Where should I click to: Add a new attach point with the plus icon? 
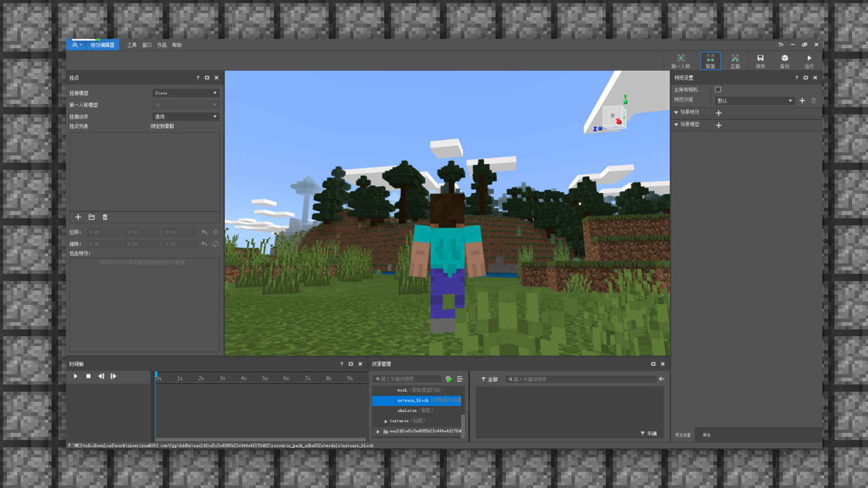78,217
